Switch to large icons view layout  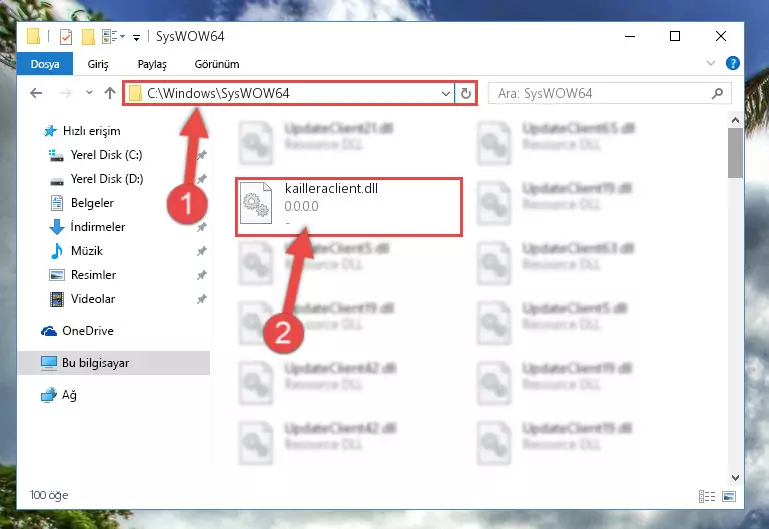coord(729,497)
